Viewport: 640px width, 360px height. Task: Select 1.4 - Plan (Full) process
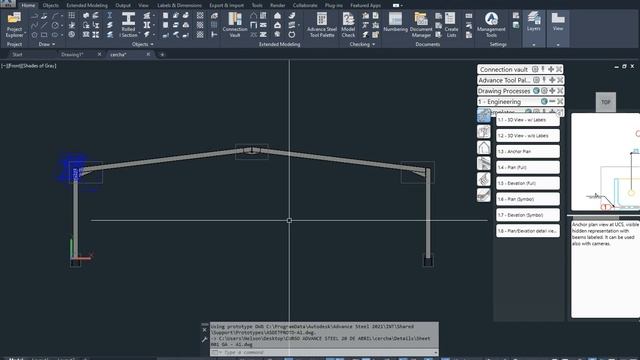pyautogui.click(x=528, y=167)
